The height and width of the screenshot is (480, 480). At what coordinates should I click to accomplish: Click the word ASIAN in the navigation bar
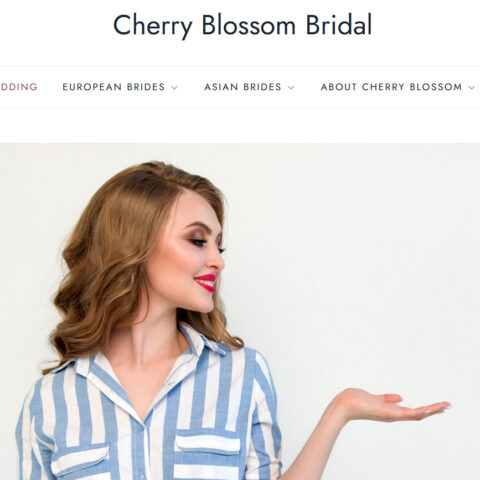(221, 87)
